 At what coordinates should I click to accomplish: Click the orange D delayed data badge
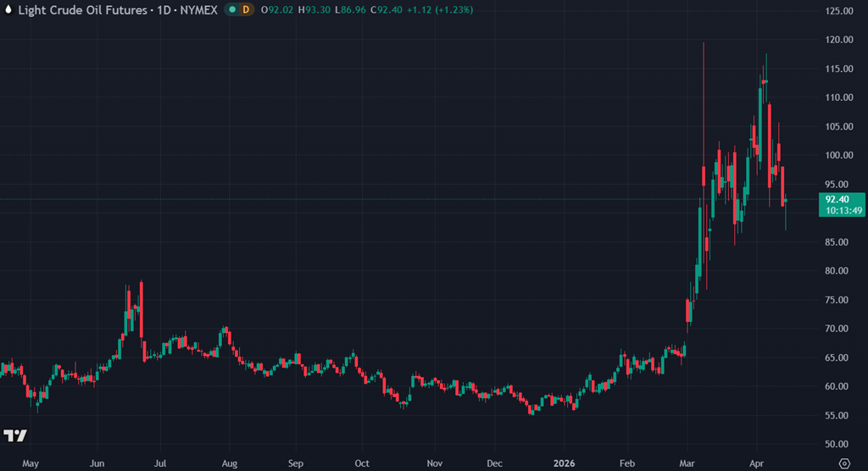click(x=246, y=9)
